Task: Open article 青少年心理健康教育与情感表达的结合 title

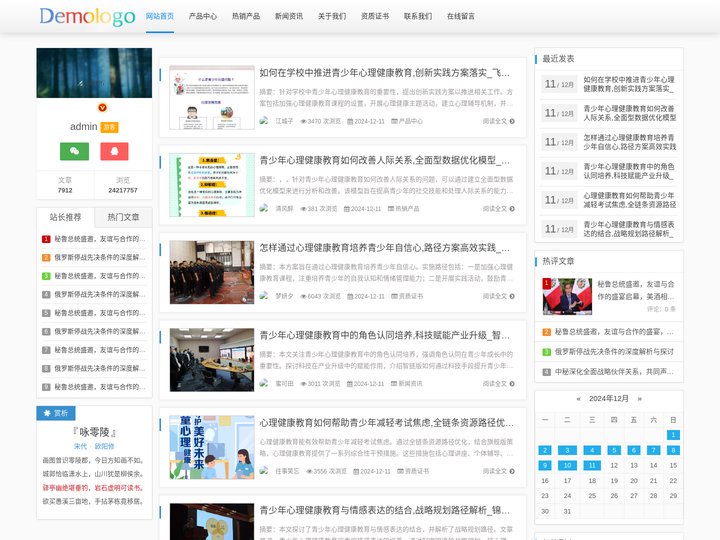Action: 384,510
